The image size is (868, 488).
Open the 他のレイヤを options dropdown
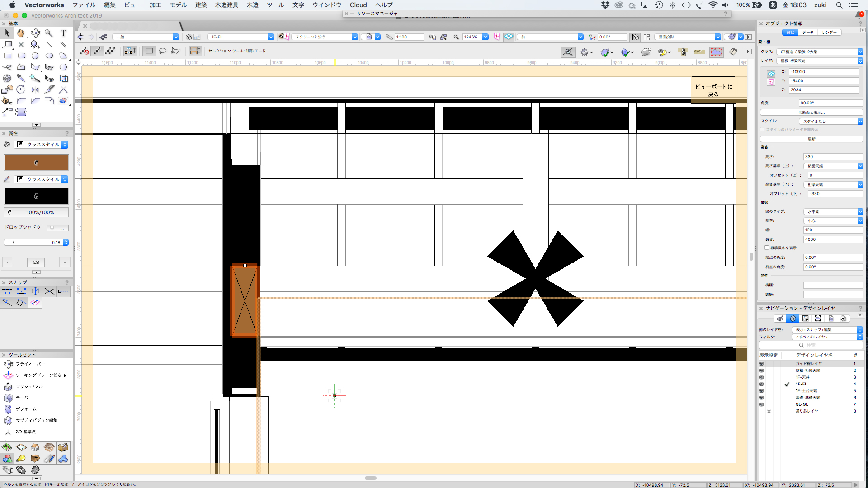tap(827, 330)
